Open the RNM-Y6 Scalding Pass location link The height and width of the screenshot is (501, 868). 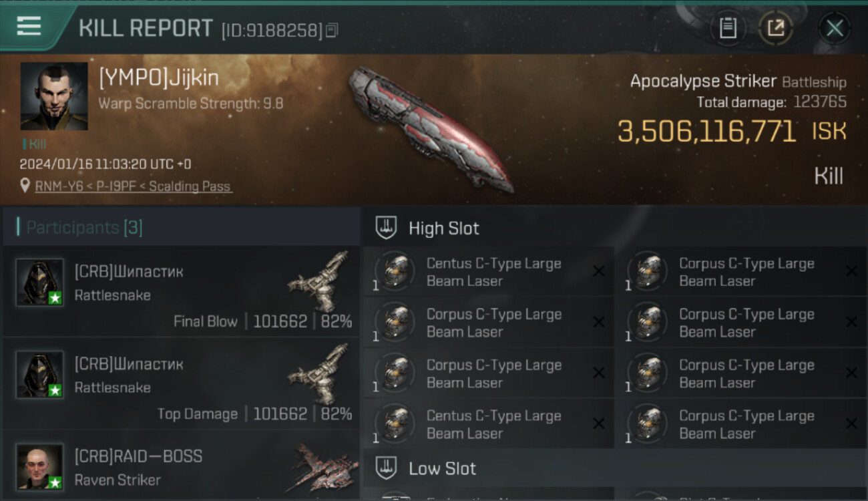coord(134,186)
